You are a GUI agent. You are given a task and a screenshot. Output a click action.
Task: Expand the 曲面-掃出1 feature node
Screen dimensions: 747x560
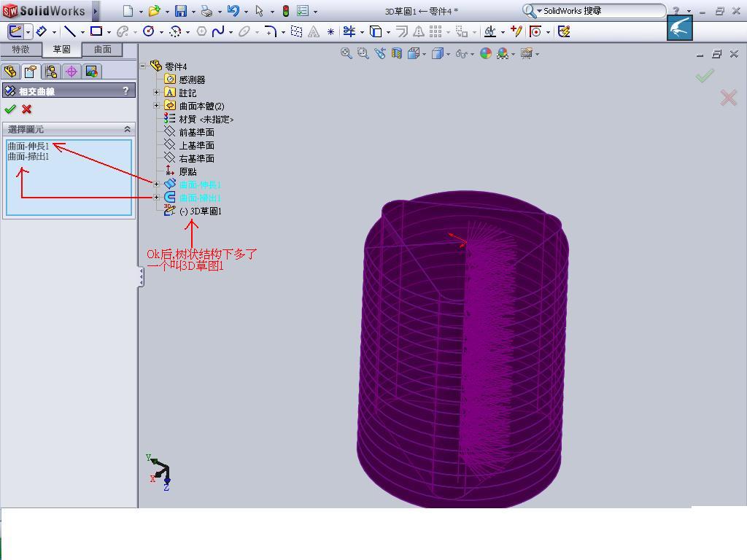pyautogui.click(x=156, y=197)
